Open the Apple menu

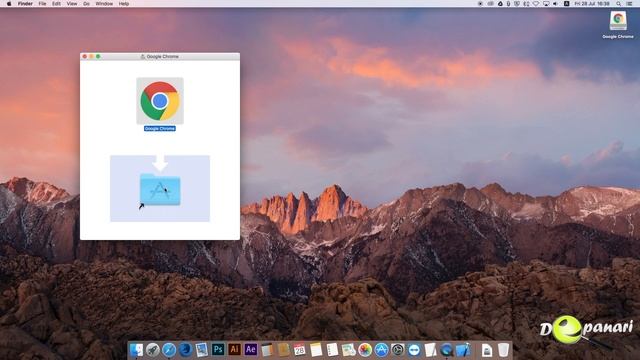tap(9, 4)
